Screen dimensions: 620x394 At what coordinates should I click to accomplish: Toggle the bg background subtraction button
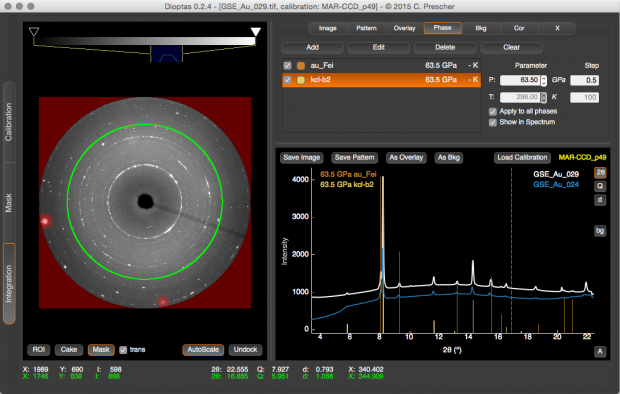[600, 230]
